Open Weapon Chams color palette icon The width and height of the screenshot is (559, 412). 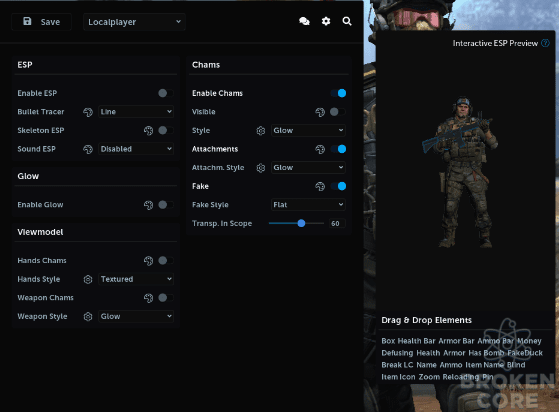148,298
